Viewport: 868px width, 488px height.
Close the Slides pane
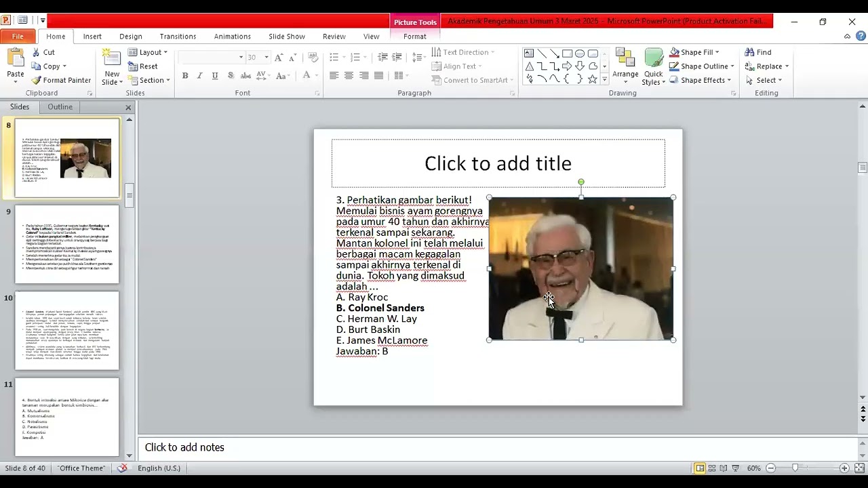click(128, 107)
